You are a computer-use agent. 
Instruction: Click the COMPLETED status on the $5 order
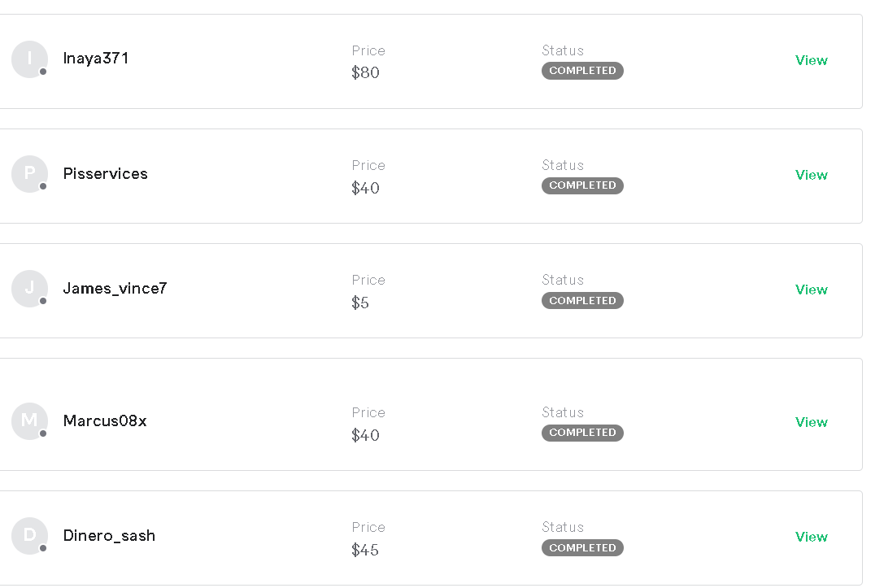(x=582, y=301)
